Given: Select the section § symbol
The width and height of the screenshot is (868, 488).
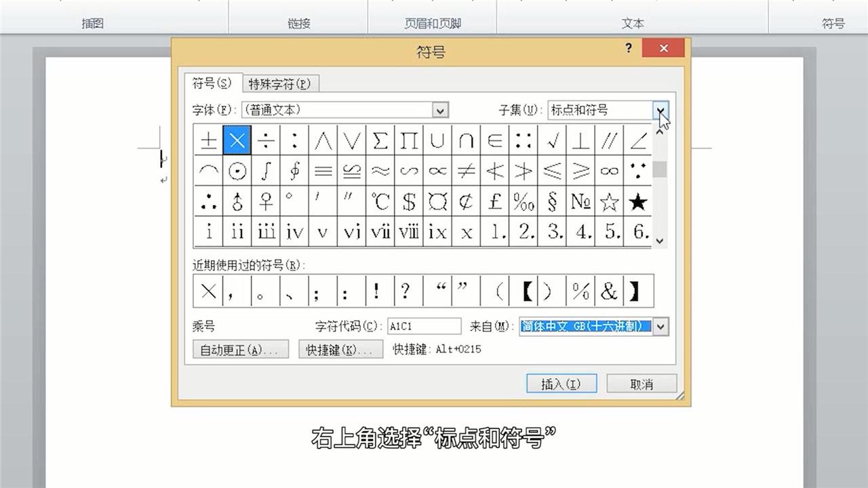Looking at the screenshot, I should 552,201.
